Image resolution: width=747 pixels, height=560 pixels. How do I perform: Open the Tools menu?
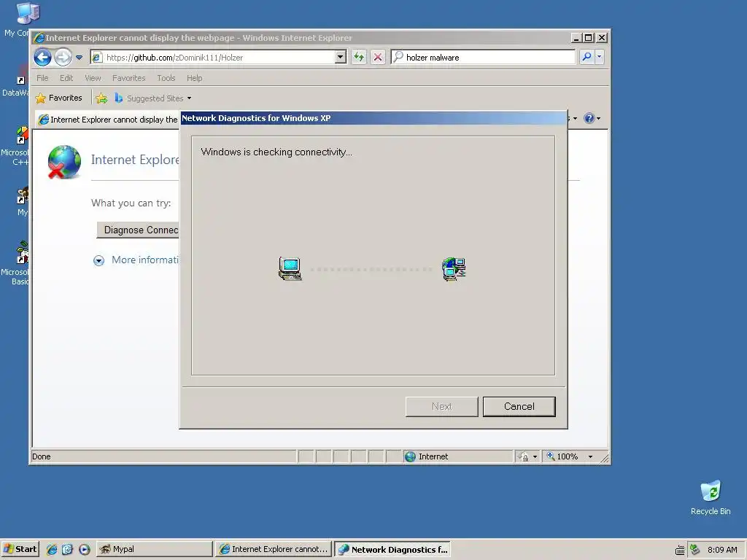(x=166, y=78)
